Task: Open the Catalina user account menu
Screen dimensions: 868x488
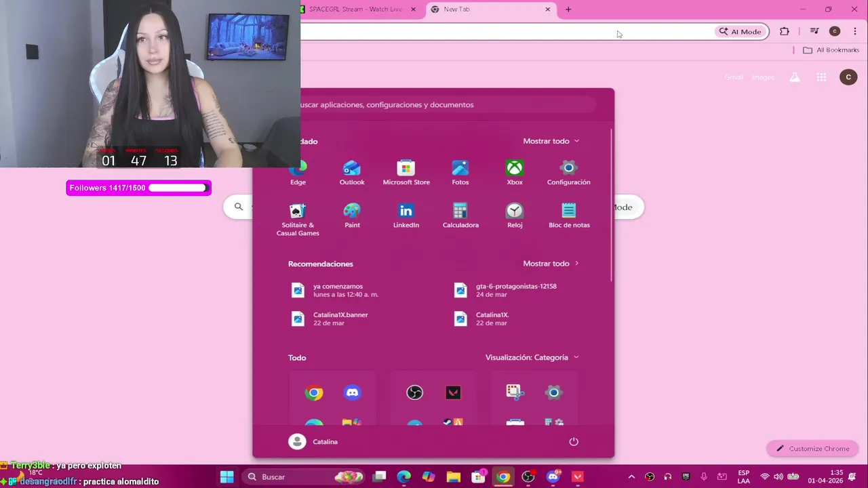Action: tap(313, 442)
